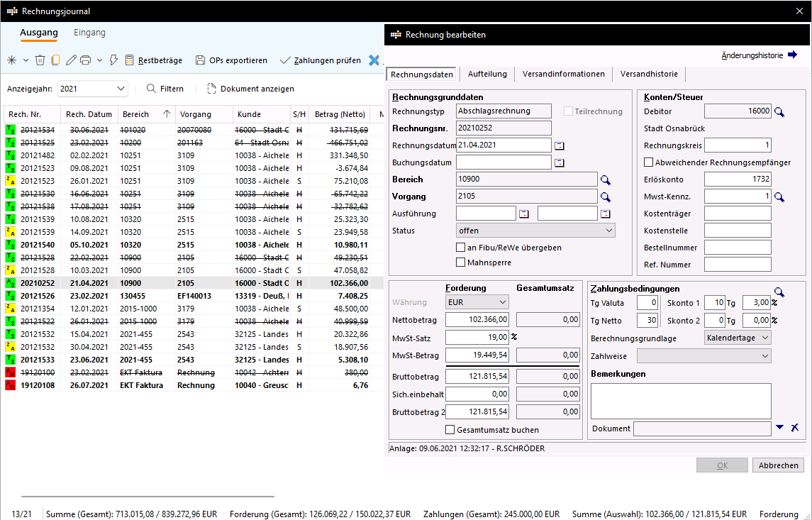The image size is (812, 520).
Task: Check the Mahnsperre checkbox
Action: (460, 262)
